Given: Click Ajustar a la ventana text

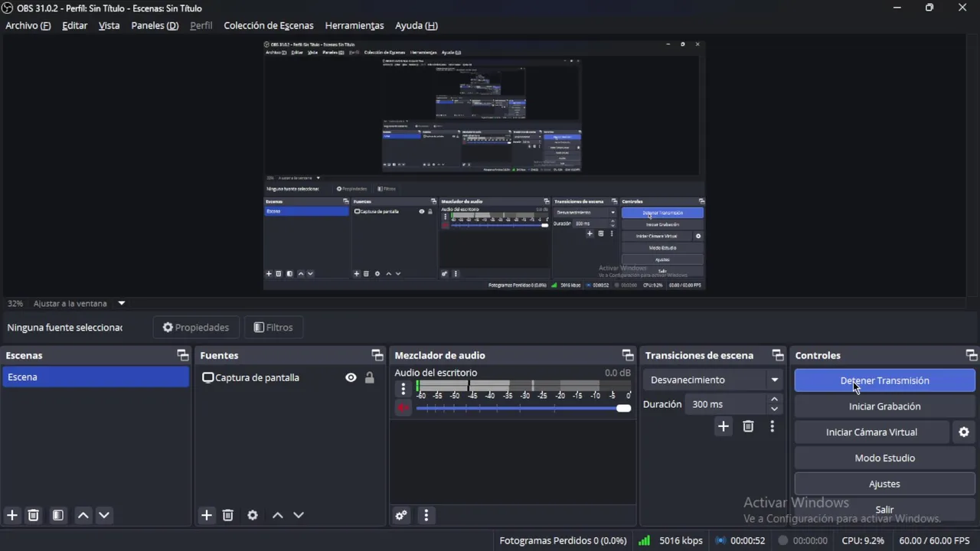Looking at the screenshot, I should coord(70,303).
